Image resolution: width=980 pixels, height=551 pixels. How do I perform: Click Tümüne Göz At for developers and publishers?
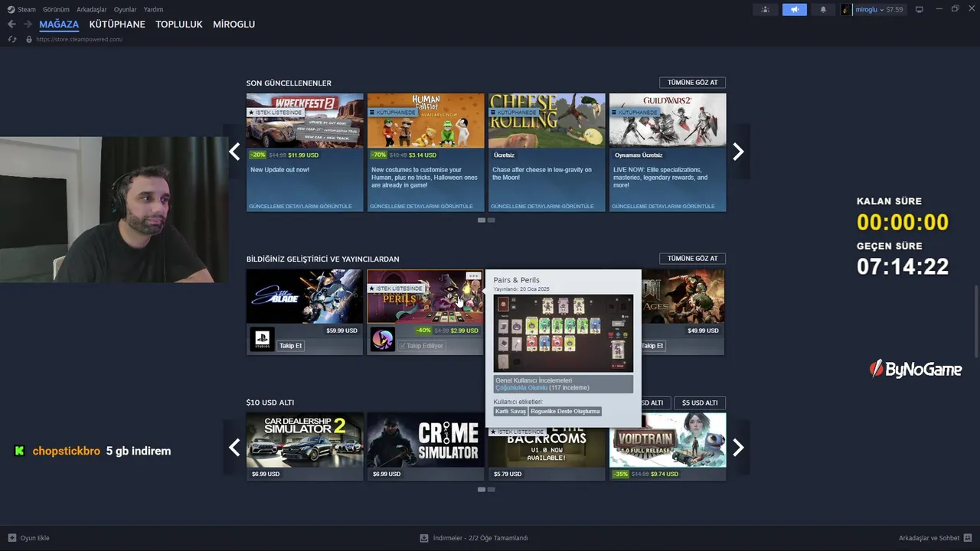click(x=692, y=259)
